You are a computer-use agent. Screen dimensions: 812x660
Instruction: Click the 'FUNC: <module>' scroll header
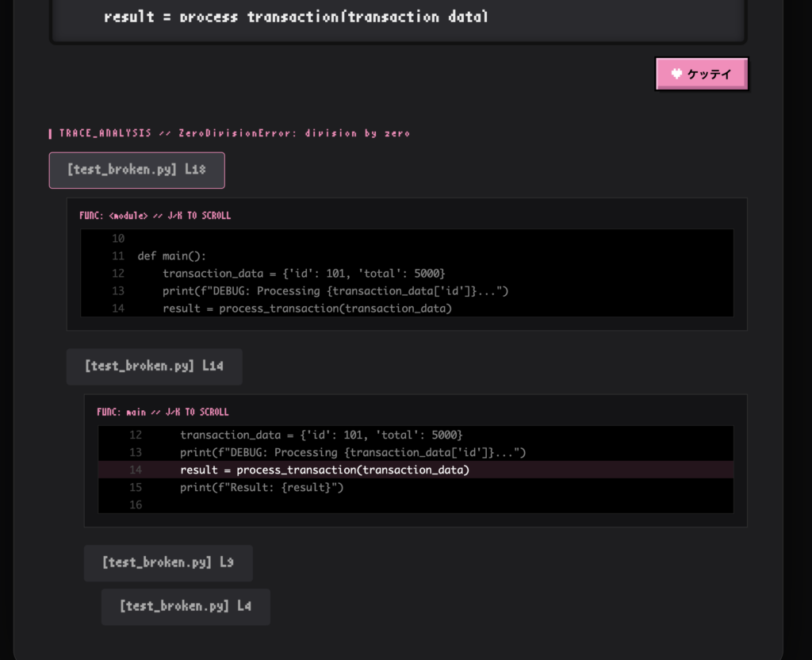155,216
